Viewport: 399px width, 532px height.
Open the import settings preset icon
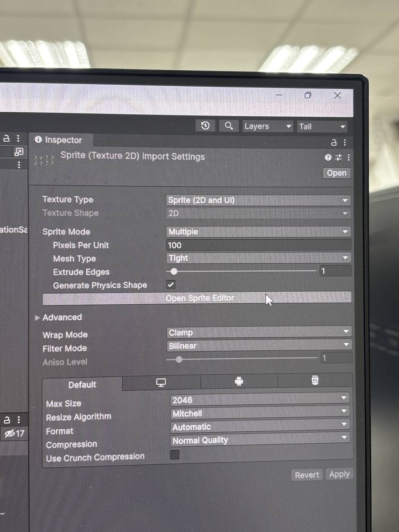coord(338,157)
